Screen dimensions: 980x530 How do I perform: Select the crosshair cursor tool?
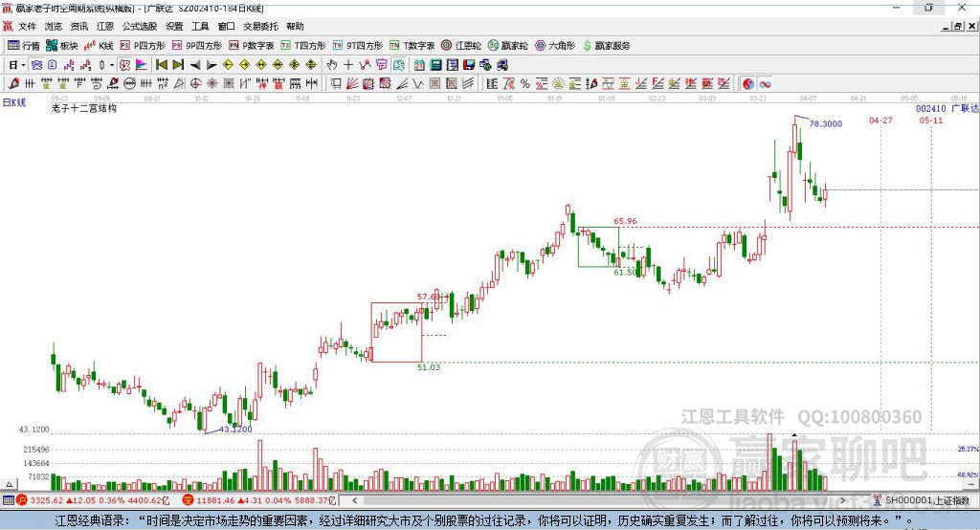[x=348, y=65]
